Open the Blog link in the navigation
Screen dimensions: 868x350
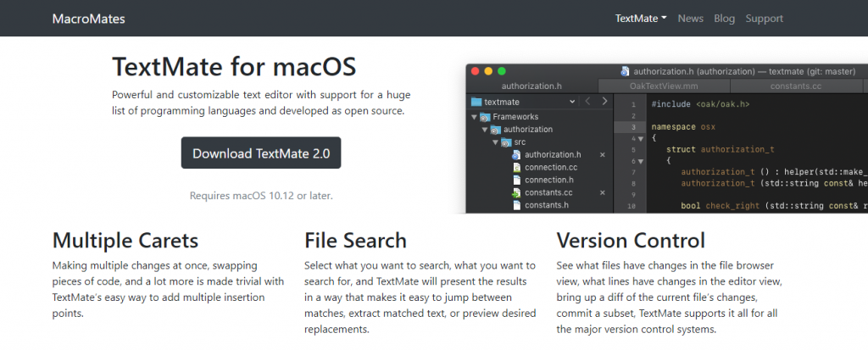(x=724, y=19)
